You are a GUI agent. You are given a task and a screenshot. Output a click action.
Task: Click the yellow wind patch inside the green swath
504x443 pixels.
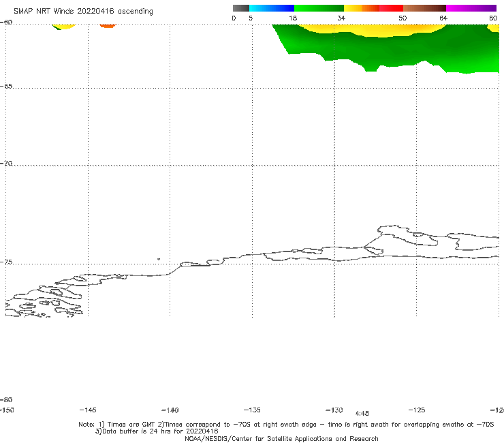pyautogui.click(x=373, y=29)
